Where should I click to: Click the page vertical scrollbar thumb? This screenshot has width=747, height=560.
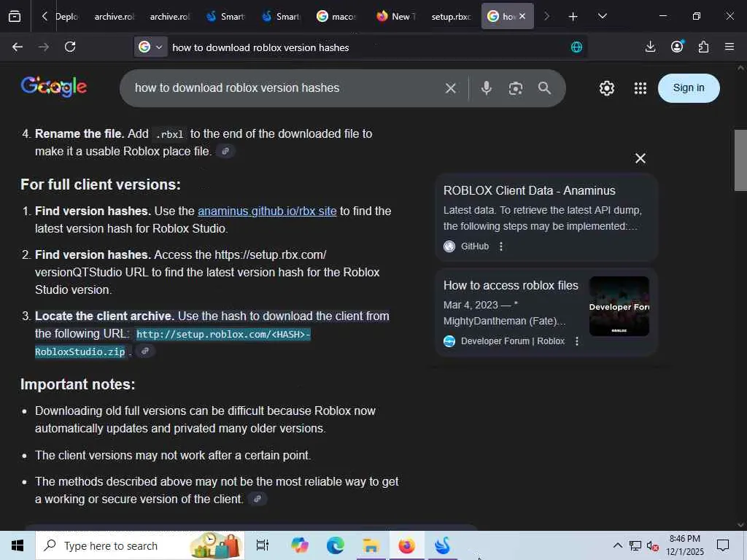pyautogui.click(x=740, y=160)
